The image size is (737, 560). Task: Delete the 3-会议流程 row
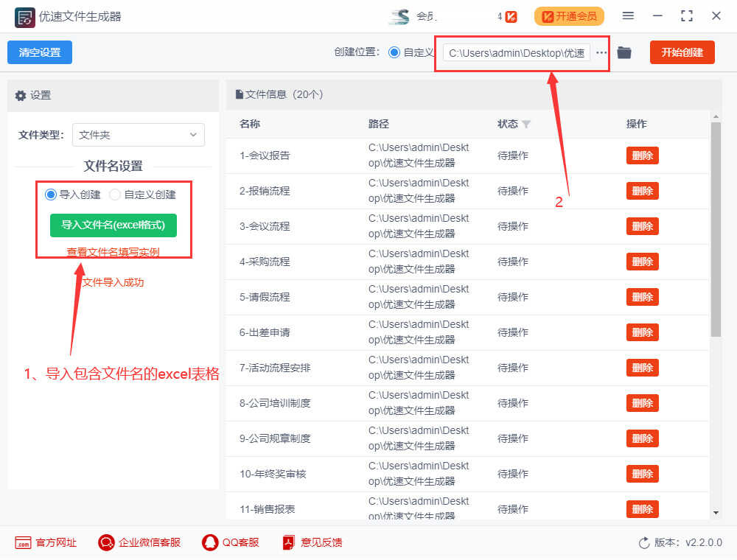[x=642, y=226]
